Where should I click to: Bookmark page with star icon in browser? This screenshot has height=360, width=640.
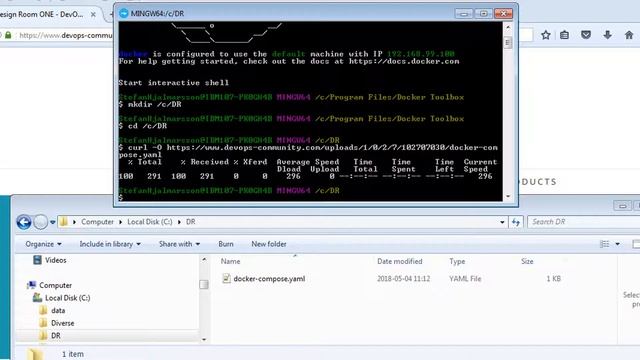pos(545,35)
